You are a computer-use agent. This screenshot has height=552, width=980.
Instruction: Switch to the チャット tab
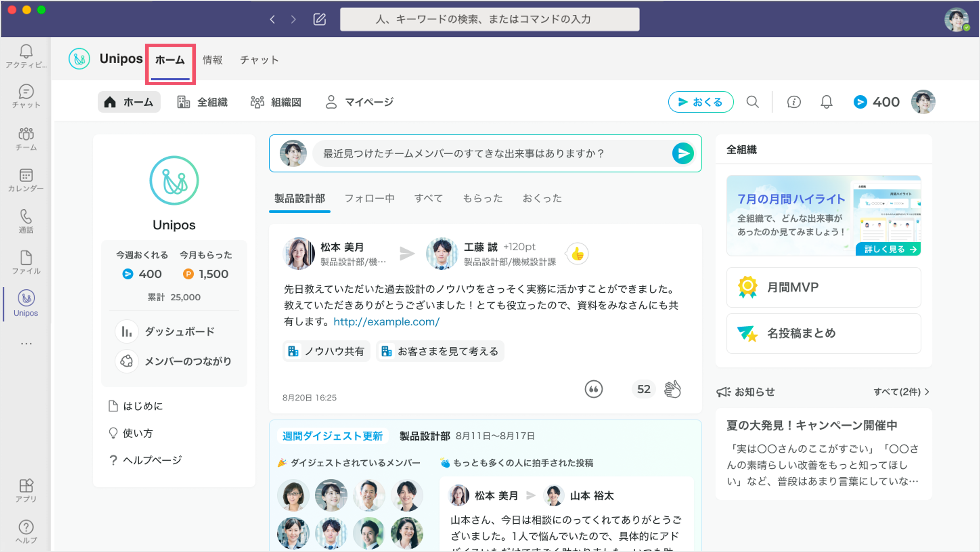tap(260, 60)
